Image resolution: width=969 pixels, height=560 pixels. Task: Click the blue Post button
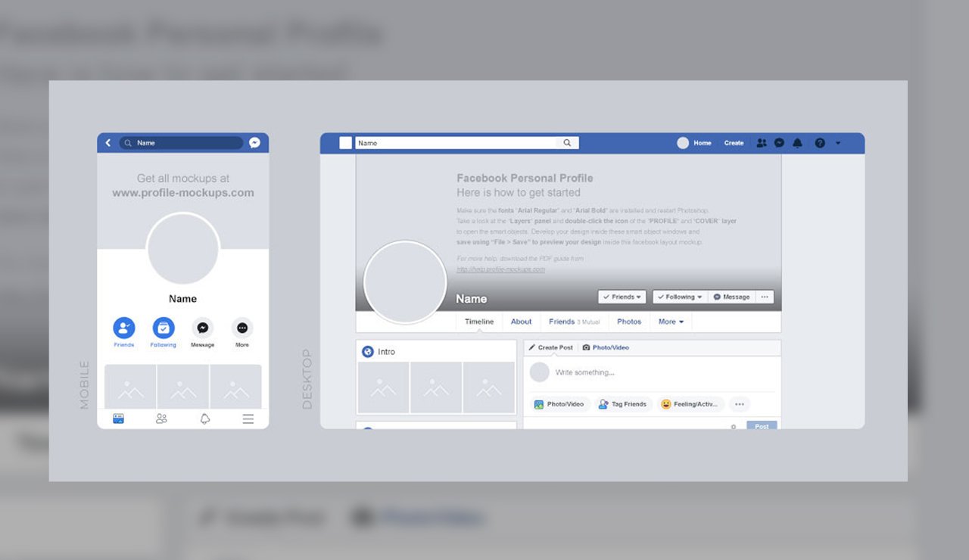[x=762, y=426]
